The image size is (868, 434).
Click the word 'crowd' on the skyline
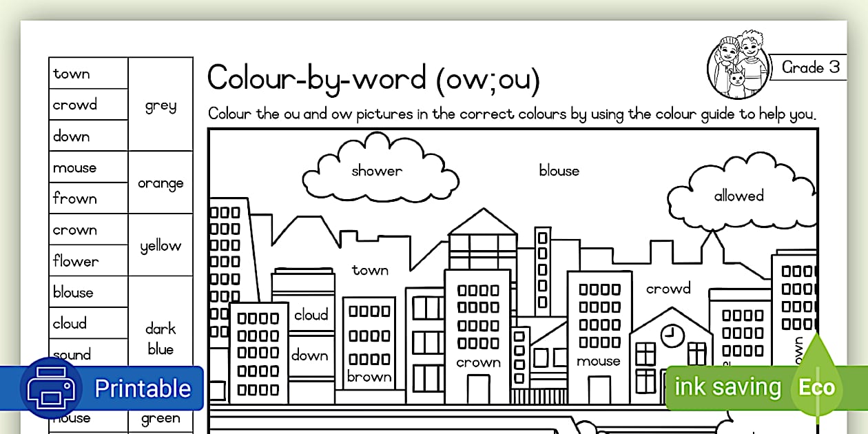tap(668, 289)
